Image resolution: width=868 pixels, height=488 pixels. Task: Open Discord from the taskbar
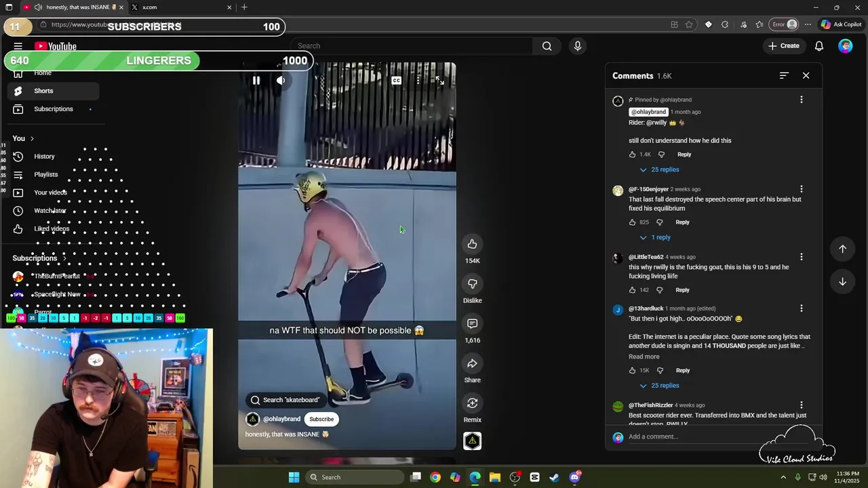[575, 477]
